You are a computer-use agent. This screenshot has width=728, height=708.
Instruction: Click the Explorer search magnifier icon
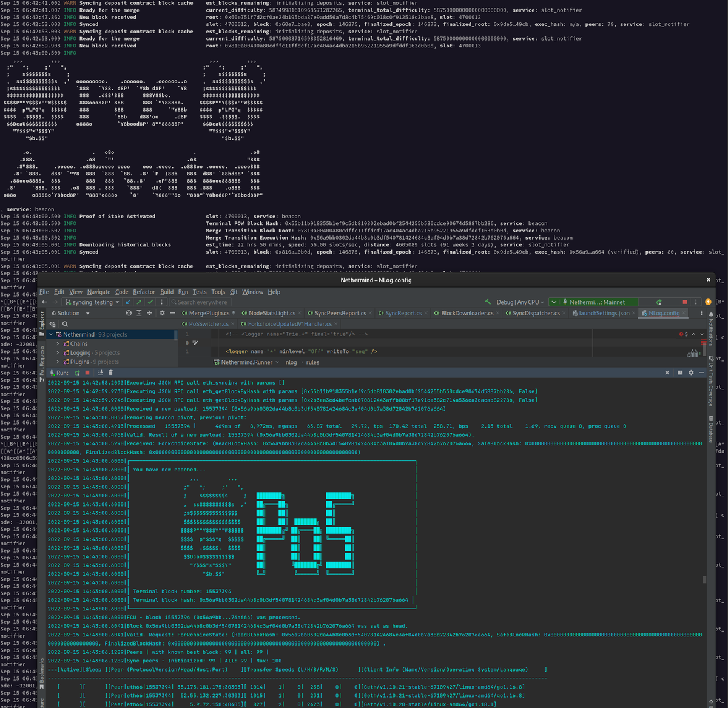(x=66, y=325)
